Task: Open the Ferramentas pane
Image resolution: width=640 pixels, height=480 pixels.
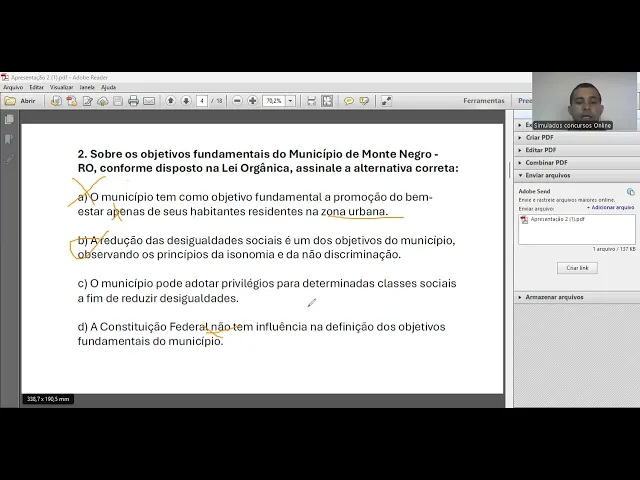Action: tap(484, 101)
